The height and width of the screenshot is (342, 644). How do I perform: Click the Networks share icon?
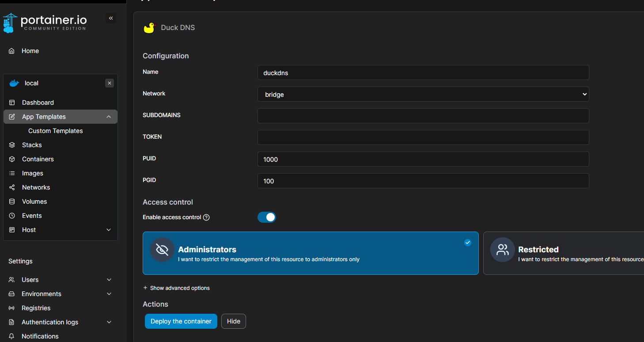tap(12, 187)
